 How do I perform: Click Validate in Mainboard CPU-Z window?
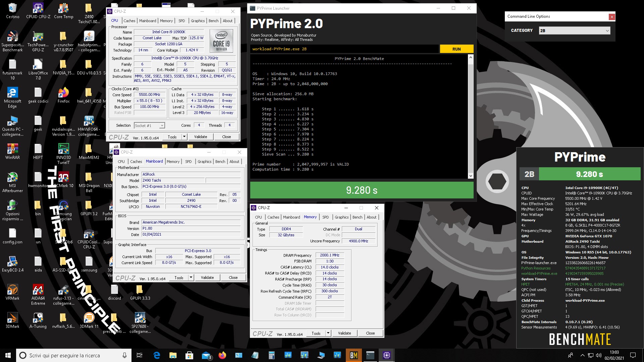[207, 278]
